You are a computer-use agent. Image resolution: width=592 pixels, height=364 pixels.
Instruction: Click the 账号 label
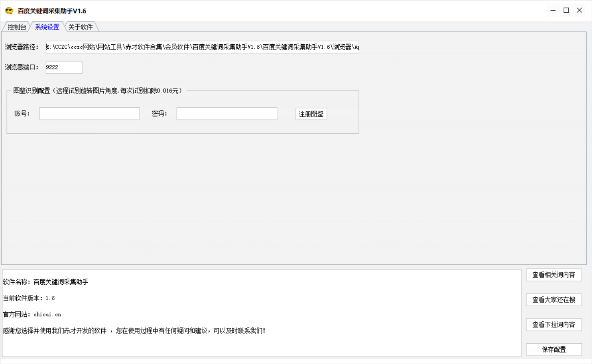coord(22,113)
